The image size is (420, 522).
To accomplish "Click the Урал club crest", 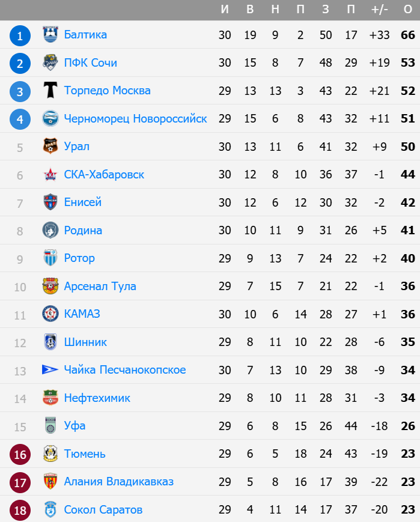I will [50, 146].
